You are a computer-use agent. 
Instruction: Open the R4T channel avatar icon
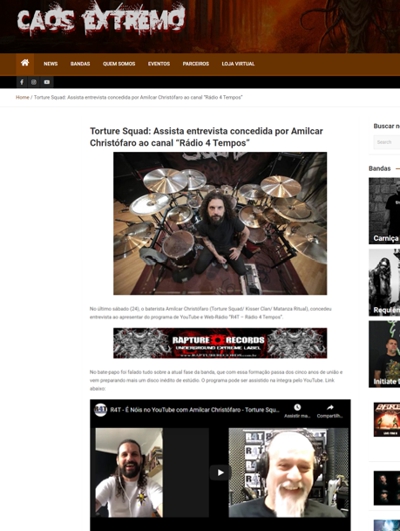tap(101, 410)
